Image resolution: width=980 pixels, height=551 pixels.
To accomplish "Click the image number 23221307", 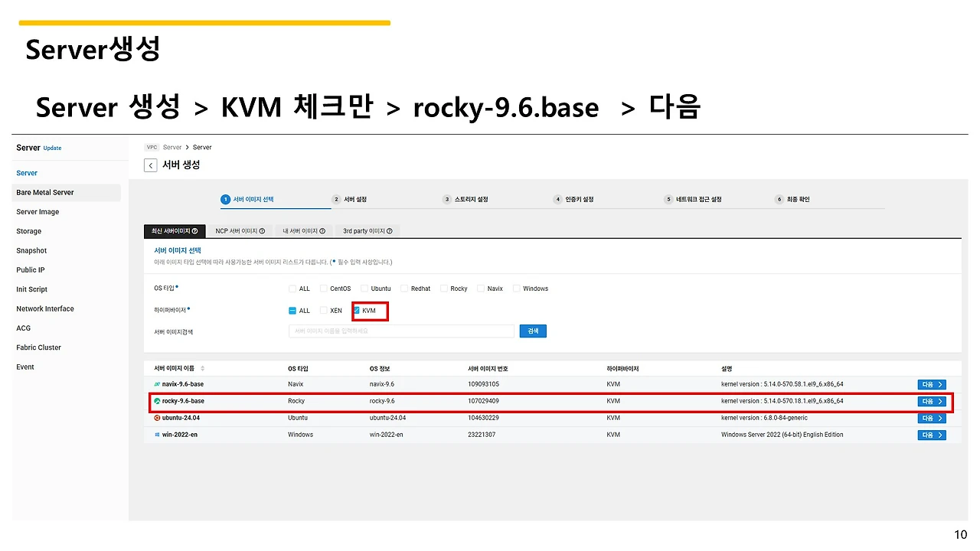I will (482, 435).
